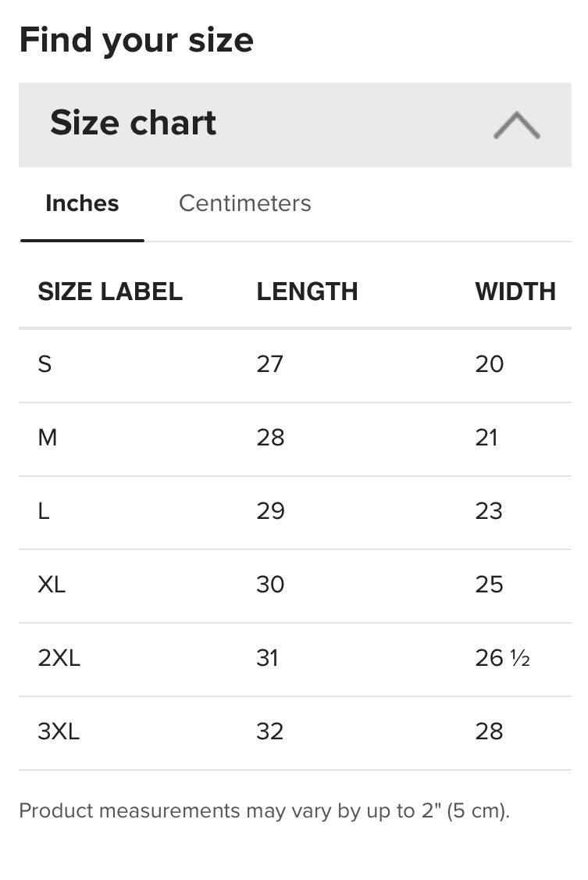Select the 3XL size label

click(x=59, y=732)
